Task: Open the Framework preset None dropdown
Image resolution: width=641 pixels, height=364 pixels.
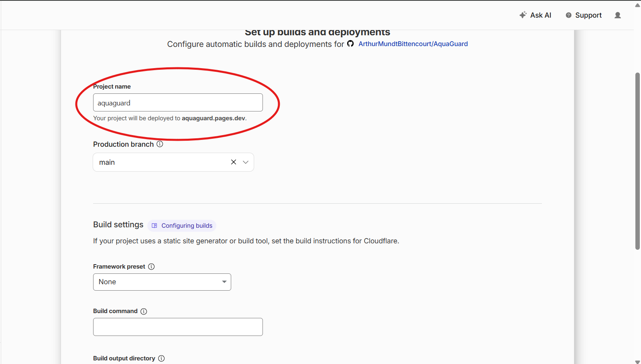Action: (x=162, y=282)
